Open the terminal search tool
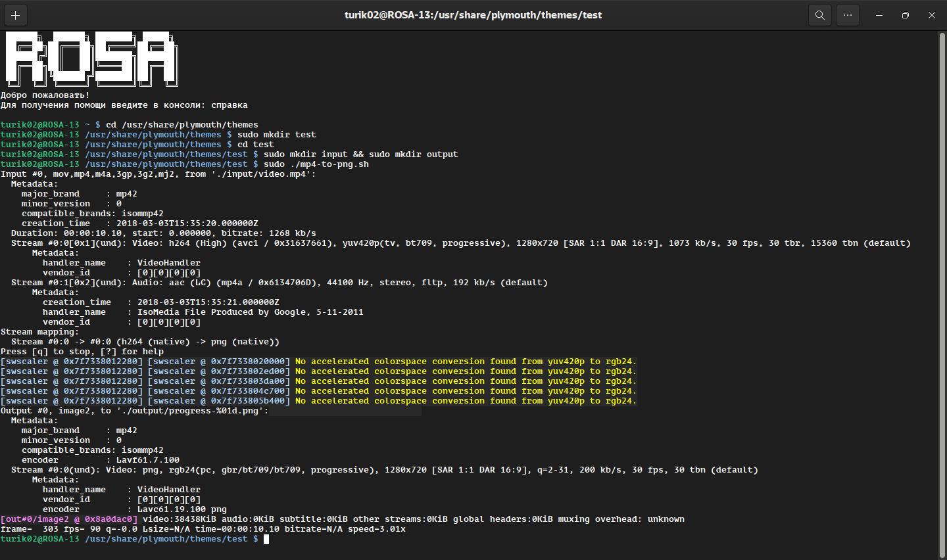Image resolution: width=947 pixels, height=560 pixels. [x=820, y=15]
